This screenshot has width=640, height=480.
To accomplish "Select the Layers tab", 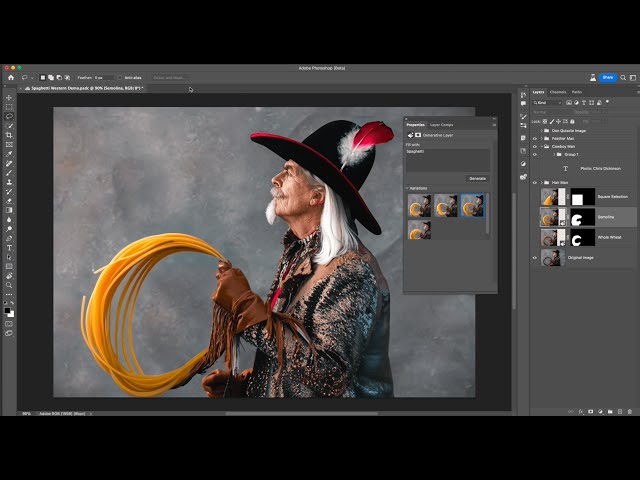I will click(x=538, y=92).
